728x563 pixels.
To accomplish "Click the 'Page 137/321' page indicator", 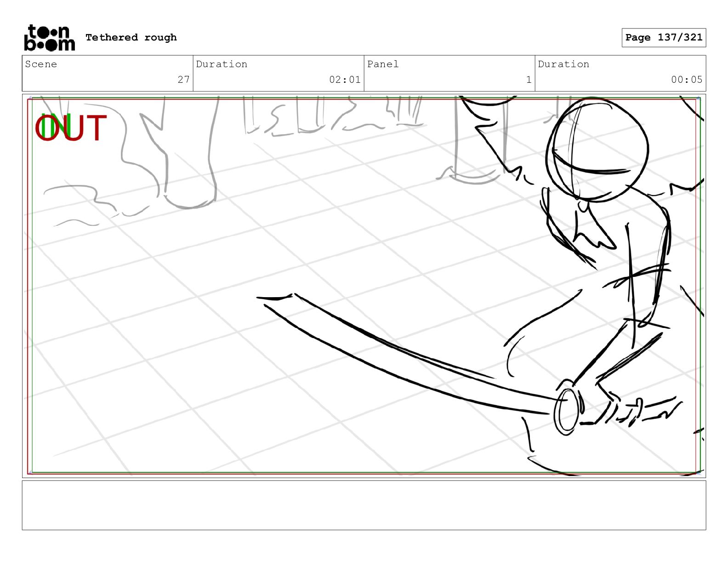I will click(664, 38).
